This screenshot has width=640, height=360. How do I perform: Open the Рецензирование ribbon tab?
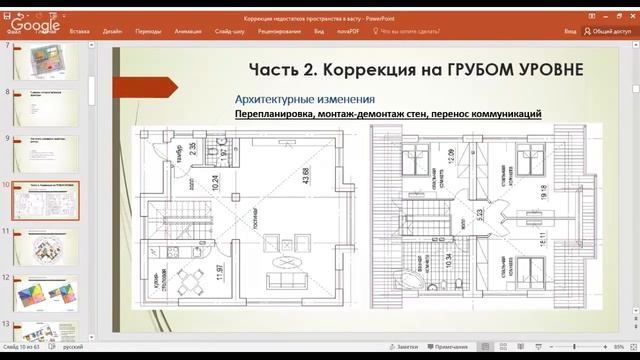click(279, 31)
